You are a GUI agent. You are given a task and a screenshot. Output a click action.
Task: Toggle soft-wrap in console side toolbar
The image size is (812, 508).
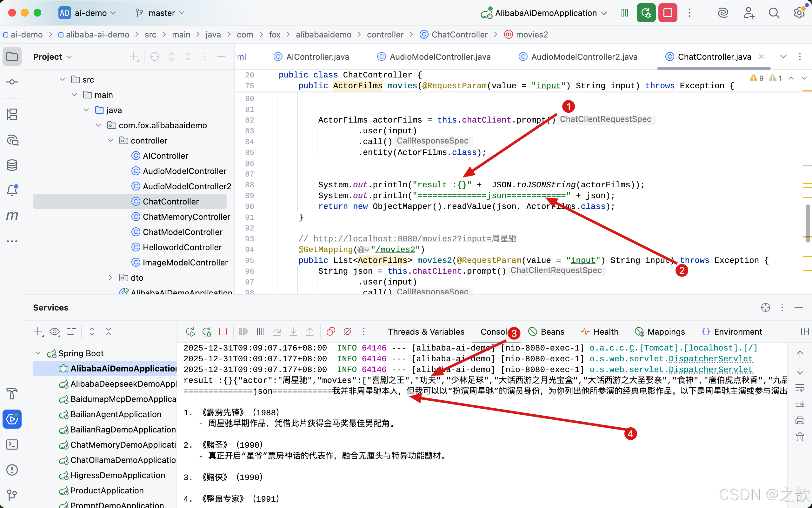click(x=800, y=388)
